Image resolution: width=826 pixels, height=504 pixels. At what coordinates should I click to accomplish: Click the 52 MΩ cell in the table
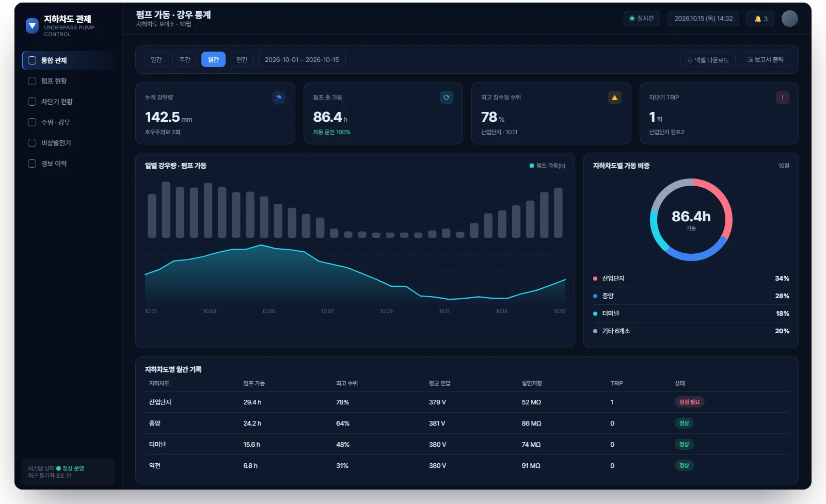tap(531, 402)
